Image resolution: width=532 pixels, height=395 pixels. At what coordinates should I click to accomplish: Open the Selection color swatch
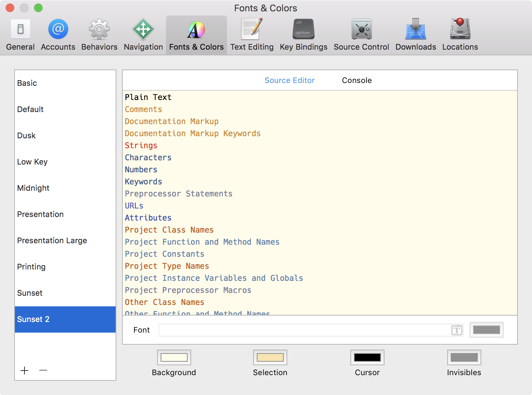(270, 357)
